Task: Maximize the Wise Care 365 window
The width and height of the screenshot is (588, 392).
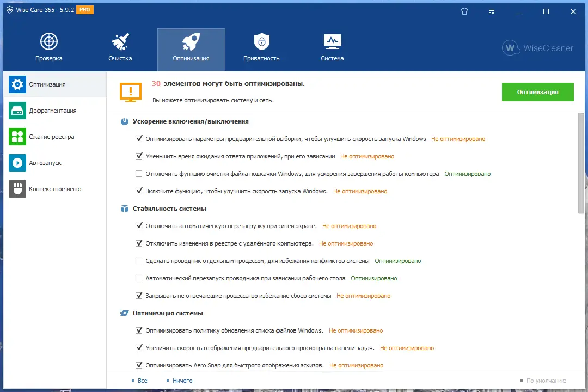Action: tap(546, 11)
